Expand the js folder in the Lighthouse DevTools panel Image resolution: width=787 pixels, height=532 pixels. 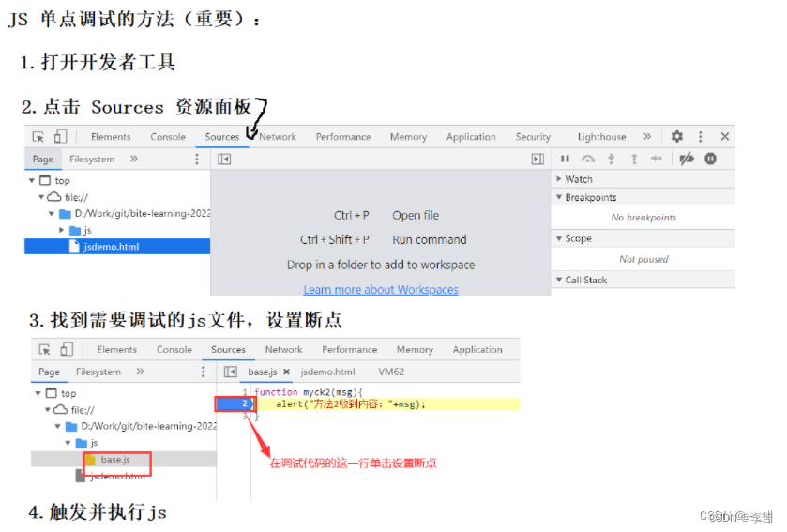61,230
